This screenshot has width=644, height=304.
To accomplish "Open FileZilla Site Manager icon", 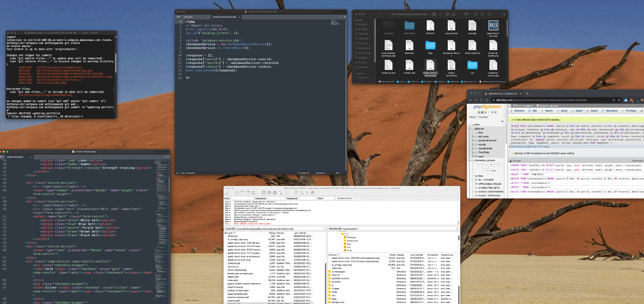I will pyautogui.click(x=226, y=193).
